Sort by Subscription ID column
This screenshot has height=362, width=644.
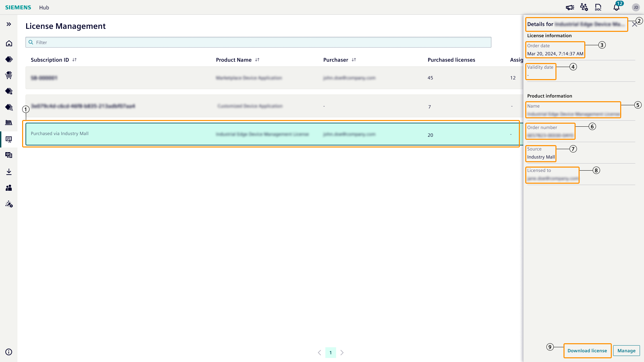tap(74, 60)
